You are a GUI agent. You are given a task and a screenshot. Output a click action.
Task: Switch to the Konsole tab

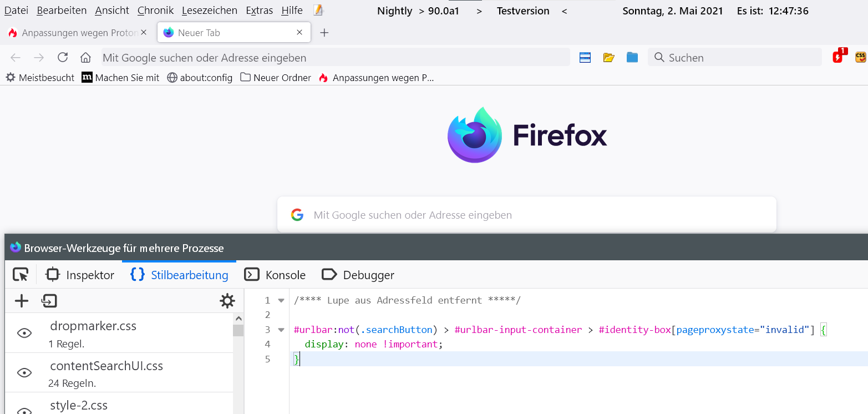275,275
